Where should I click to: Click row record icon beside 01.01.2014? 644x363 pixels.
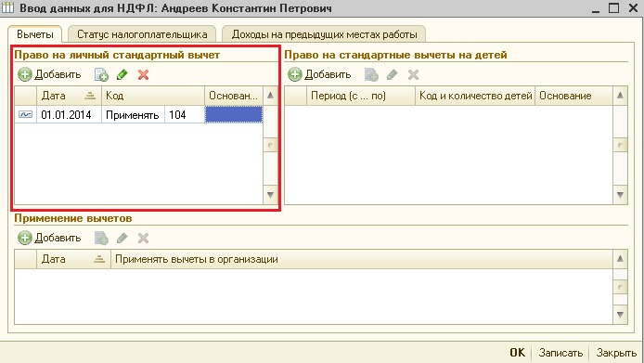[x=25, y=115]
